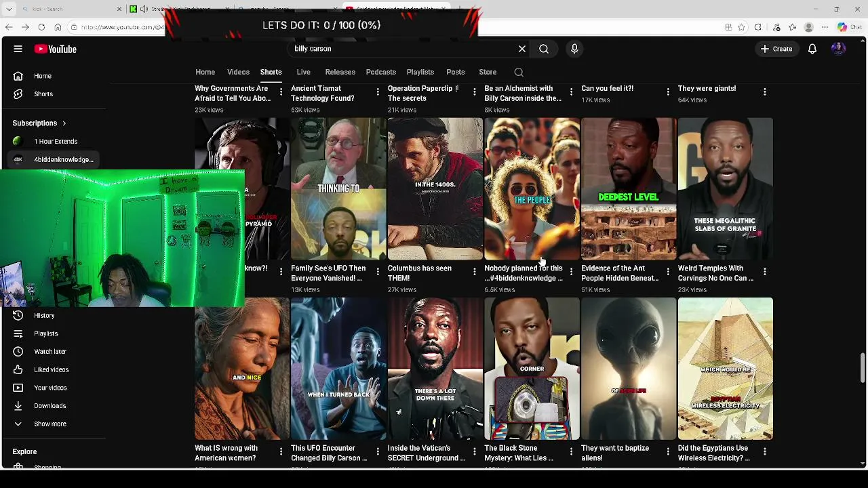This screenshot has height=488, width=868.
Task: Switch to the channel Home tab
Action: pos(205,72)
